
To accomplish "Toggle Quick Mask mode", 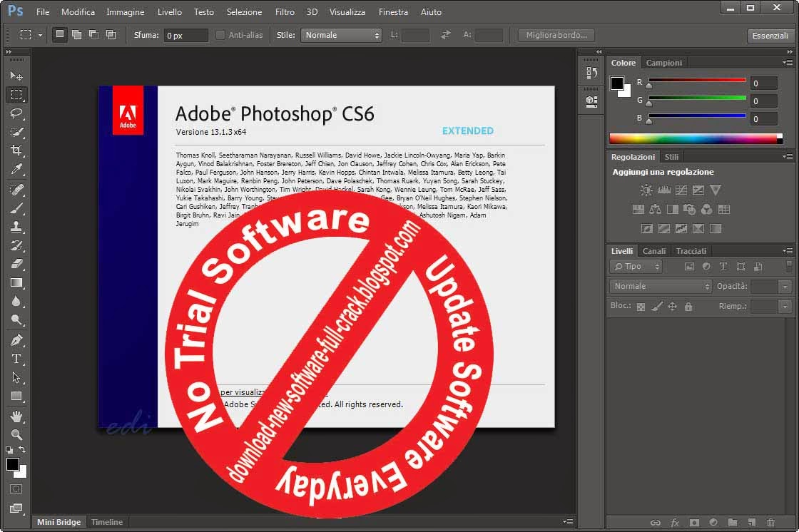I will click(16, 489).
